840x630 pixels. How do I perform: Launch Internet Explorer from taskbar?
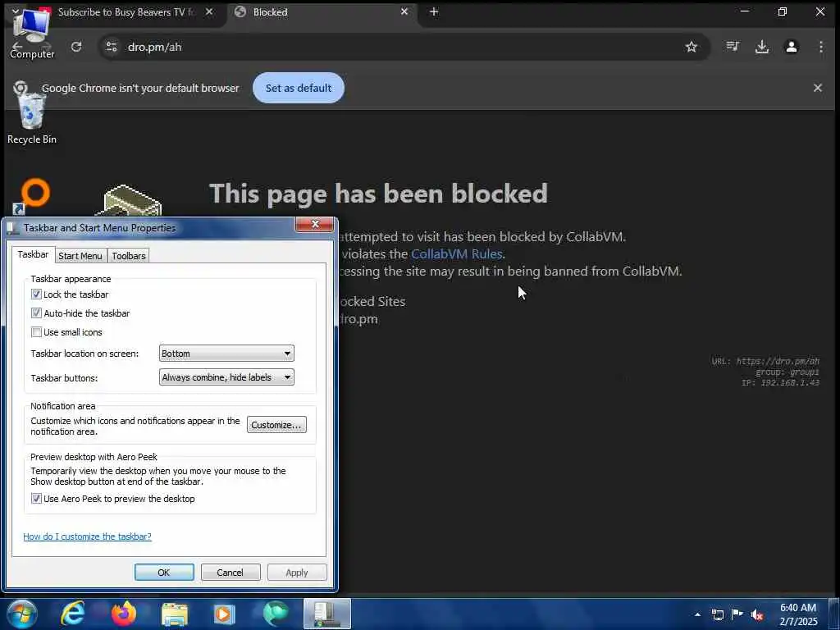[72, 614]
